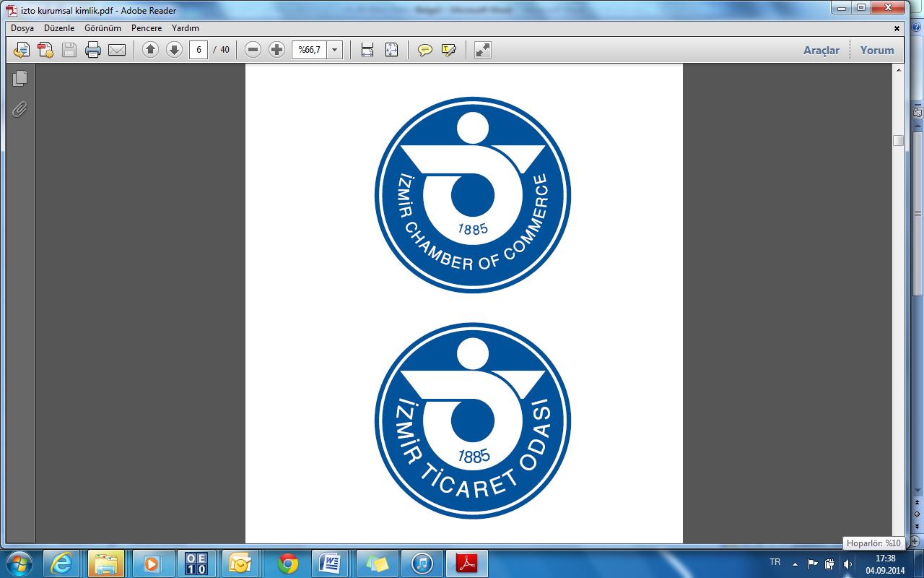Zoom out using the minus button
This screenshot has height=578, width=924.
(253, 50)
